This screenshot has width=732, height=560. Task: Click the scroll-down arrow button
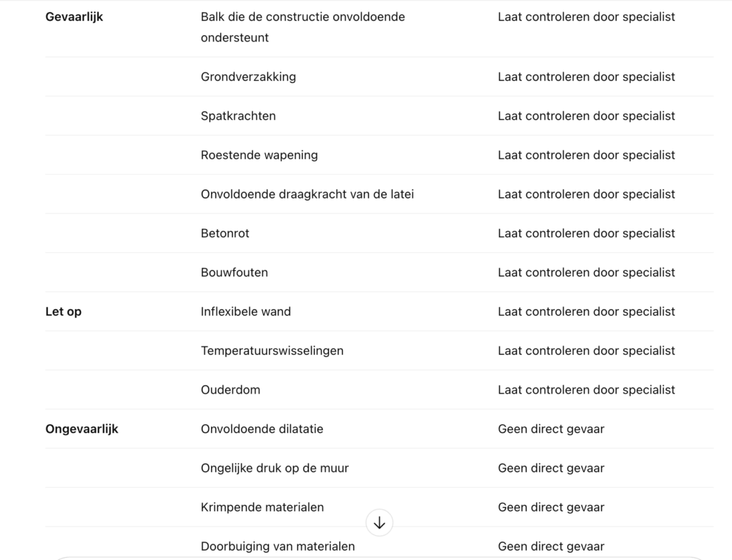pos(379,523)
